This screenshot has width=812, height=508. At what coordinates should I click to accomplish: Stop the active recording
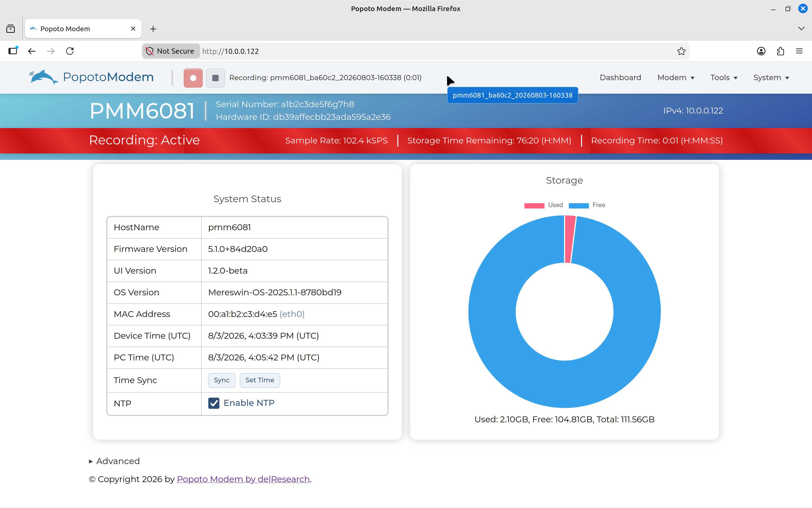click(215, 78)
